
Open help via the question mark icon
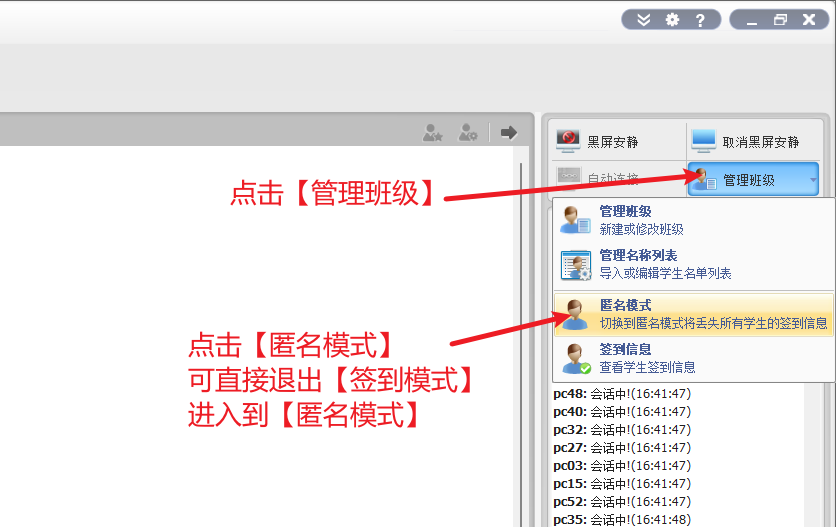pos(700,20)
